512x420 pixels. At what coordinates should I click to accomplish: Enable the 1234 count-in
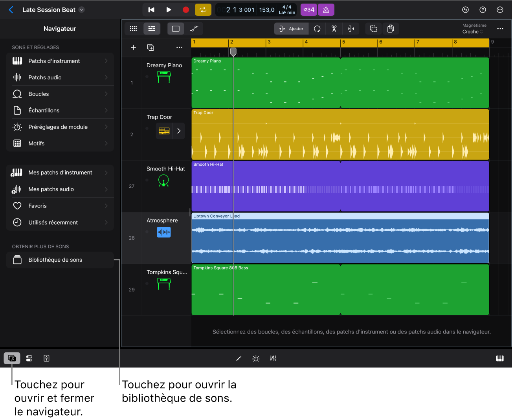308,9
